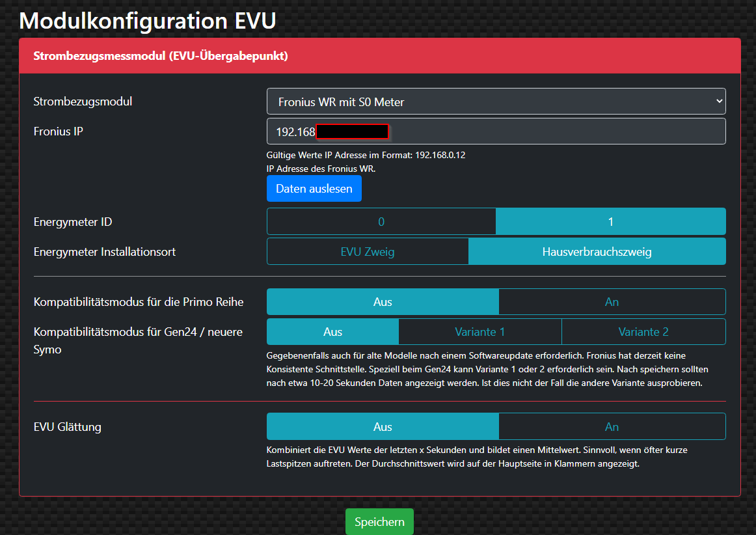Turn Primo compatibility mode Aus
Image resolution: width=756 pixels, height=535 pixels.
click(383, 302)
